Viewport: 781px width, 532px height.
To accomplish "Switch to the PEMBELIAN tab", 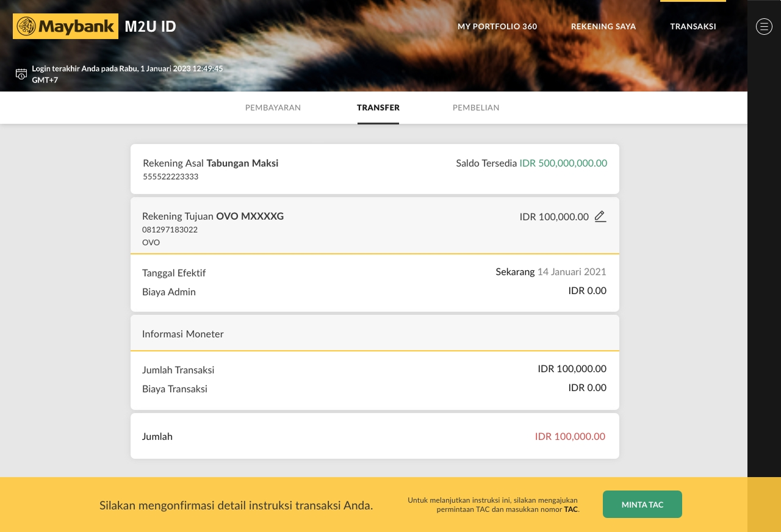I will point(476,107).
